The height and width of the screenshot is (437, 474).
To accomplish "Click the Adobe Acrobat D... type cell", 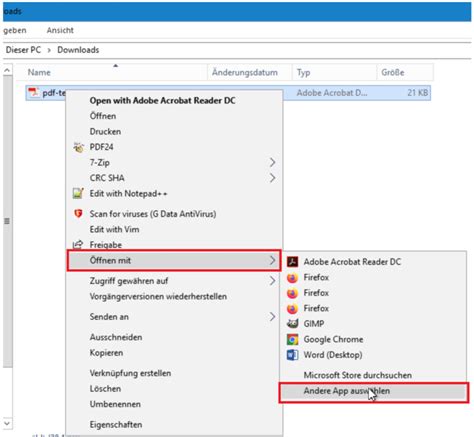I will click(332, 93).
